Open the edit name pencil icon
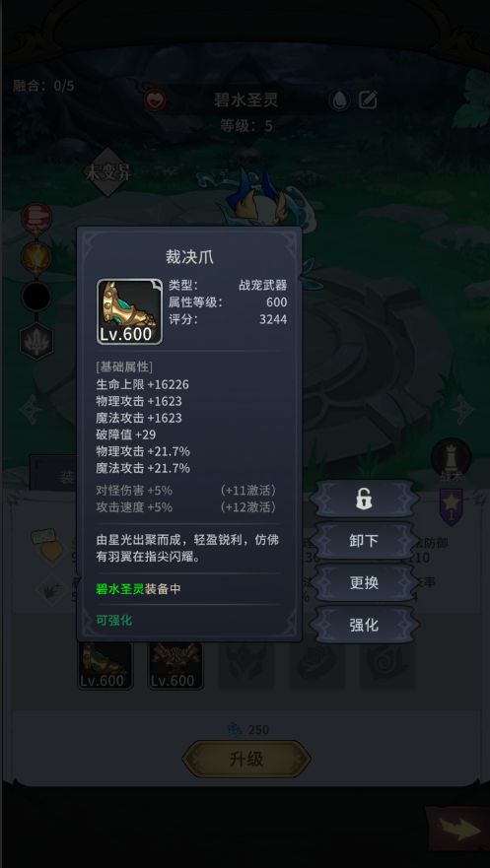This screenshot has width=490, height=868. (368, 100)
